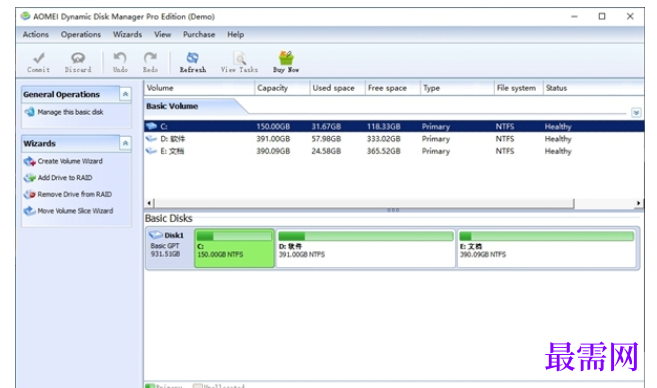Sort by the Used space column header
657x388 pixels.
tap(337, 88)
